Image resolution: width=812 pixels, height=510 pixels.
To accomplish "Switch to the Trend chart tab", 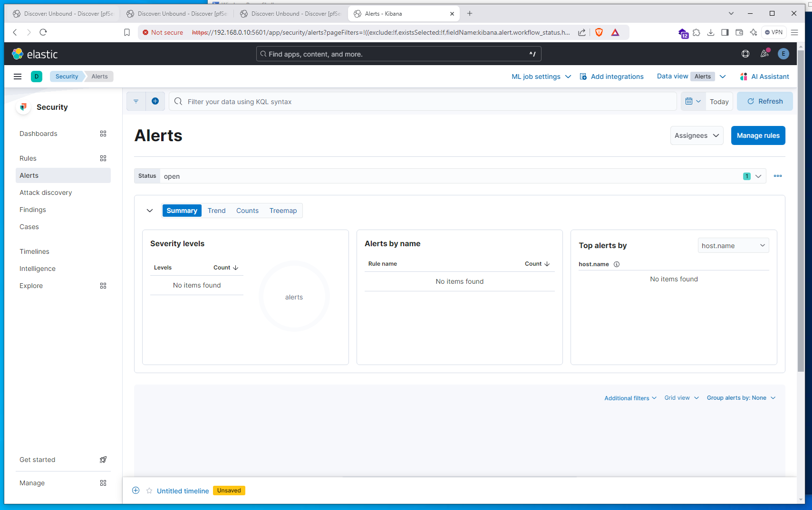I will pyautogui.click(x=217, y=211).
